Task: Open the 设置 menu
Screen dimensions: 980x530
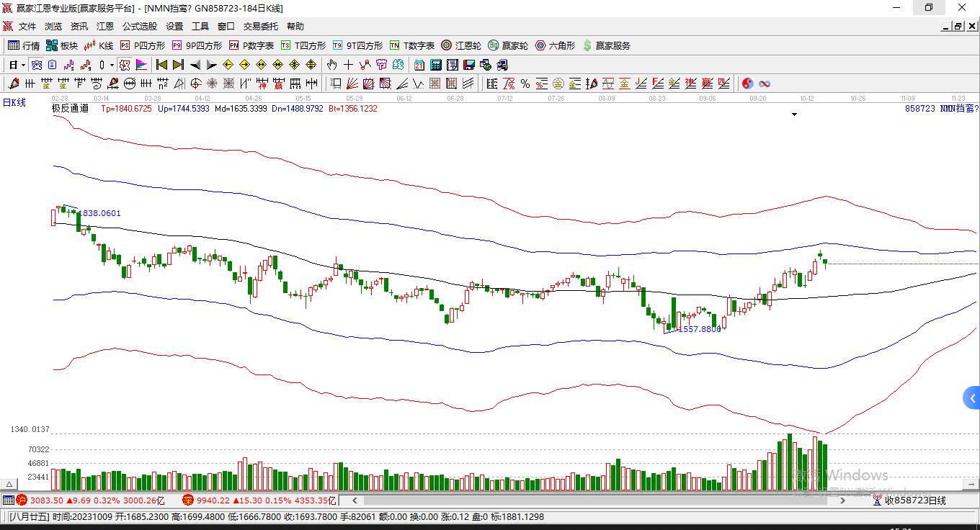Action: pos(174,27)
